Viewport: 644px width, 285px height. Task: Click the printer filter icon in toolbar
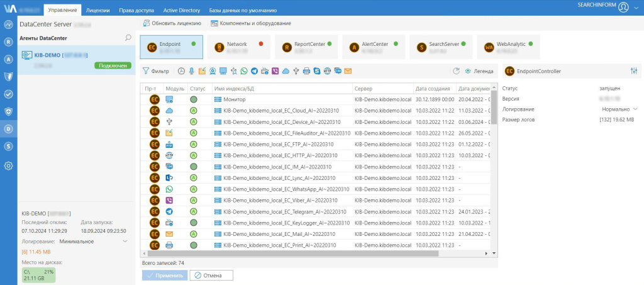click(306, 71)
